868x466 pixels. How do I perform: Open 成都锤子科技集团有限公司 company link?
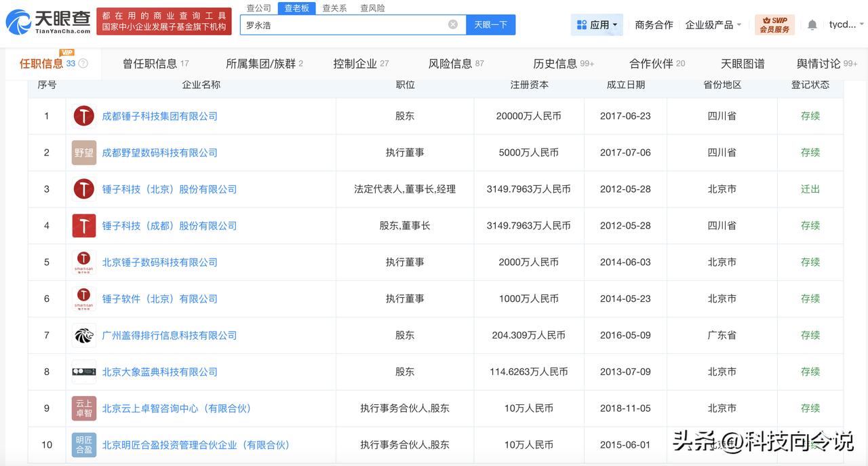tap(160, 116)
